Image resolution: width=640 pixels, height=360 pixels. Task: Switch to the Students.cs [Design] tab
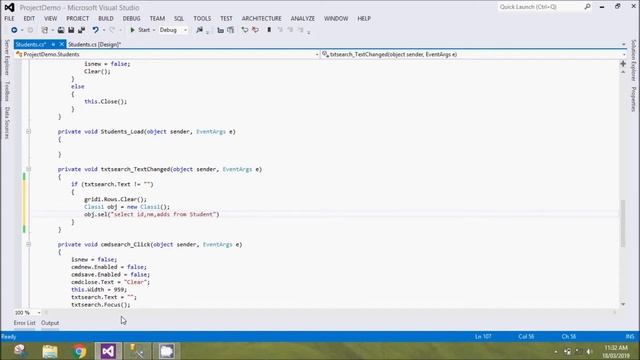click(x=94, y=44)
